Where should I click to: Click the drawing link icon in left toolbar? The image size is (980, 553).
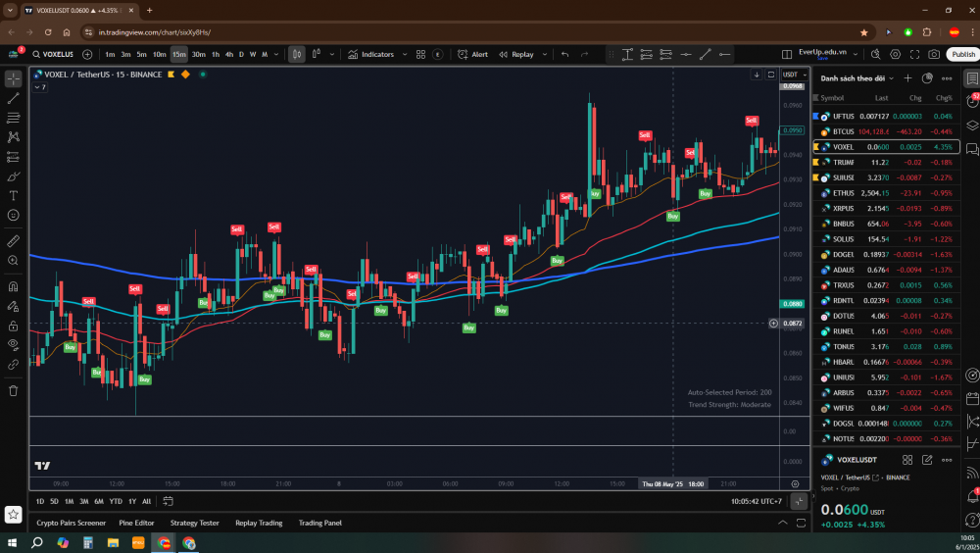pos(13,365)
